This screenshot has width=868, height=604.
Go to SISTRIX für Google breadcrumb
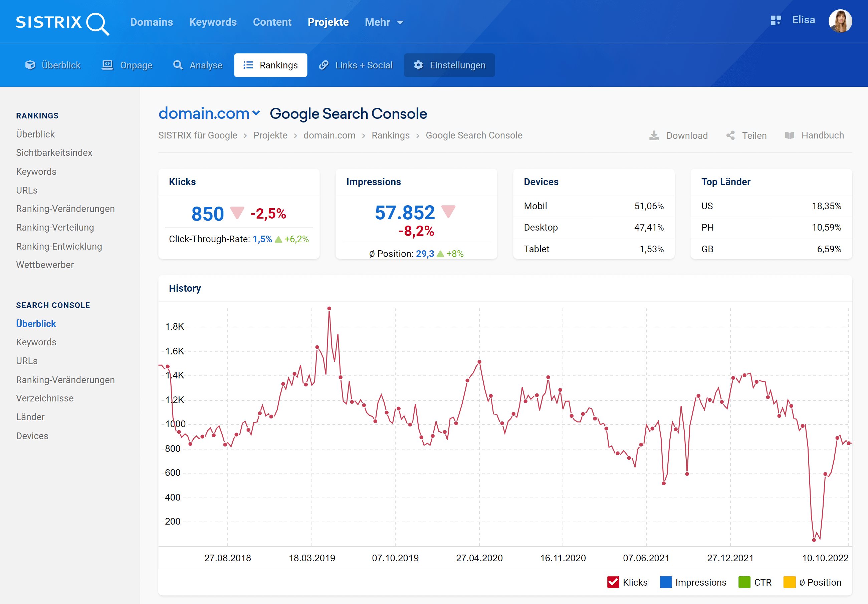tap(198, 135)
